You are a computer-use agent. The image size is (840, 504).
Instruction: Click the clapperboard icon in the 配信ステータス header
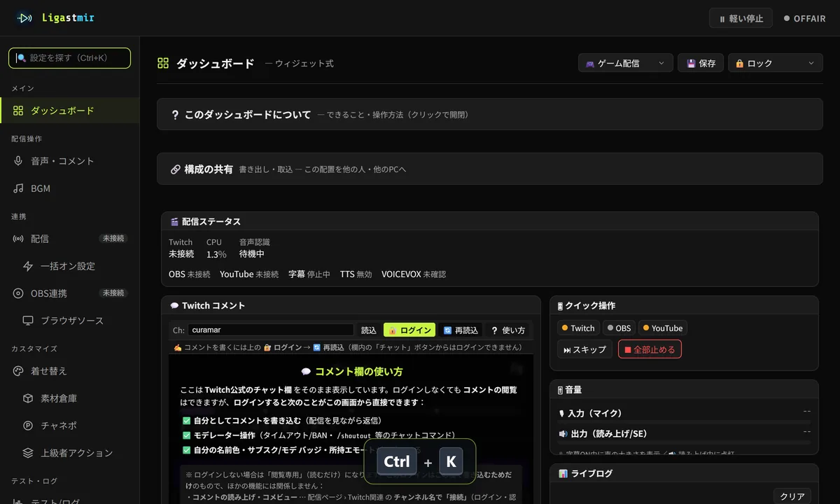click(174, 222)
